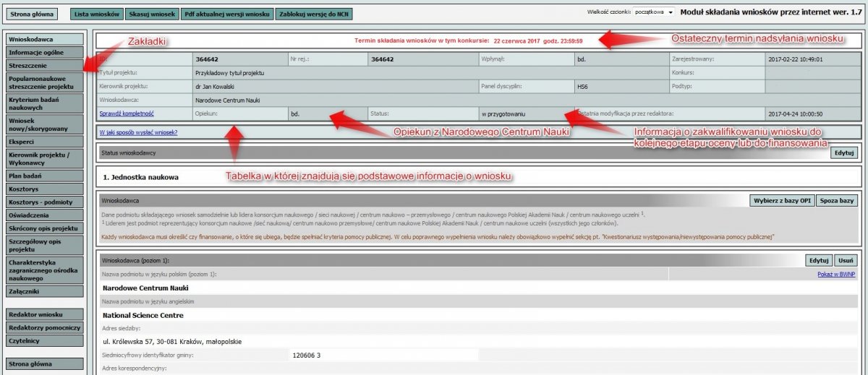
Task: Click Edytuj for Wnioskodawca (poziom 1)
Action: click(x=818, y=261)
